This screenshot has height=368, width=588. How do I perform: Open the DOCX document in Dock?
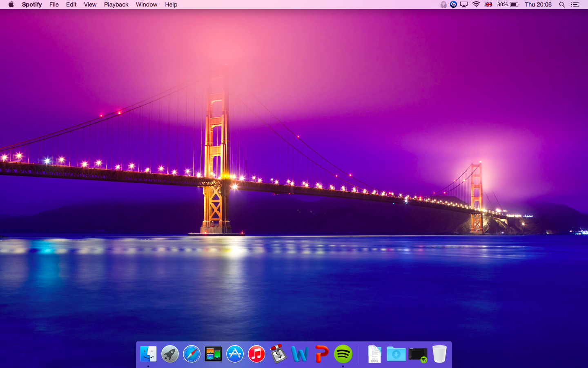click(x=374, y=354)
